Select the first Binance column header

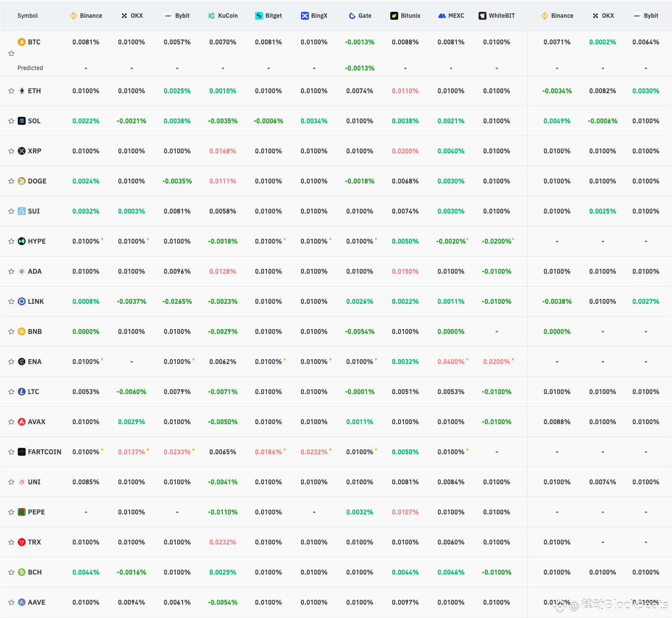(86, 16)
